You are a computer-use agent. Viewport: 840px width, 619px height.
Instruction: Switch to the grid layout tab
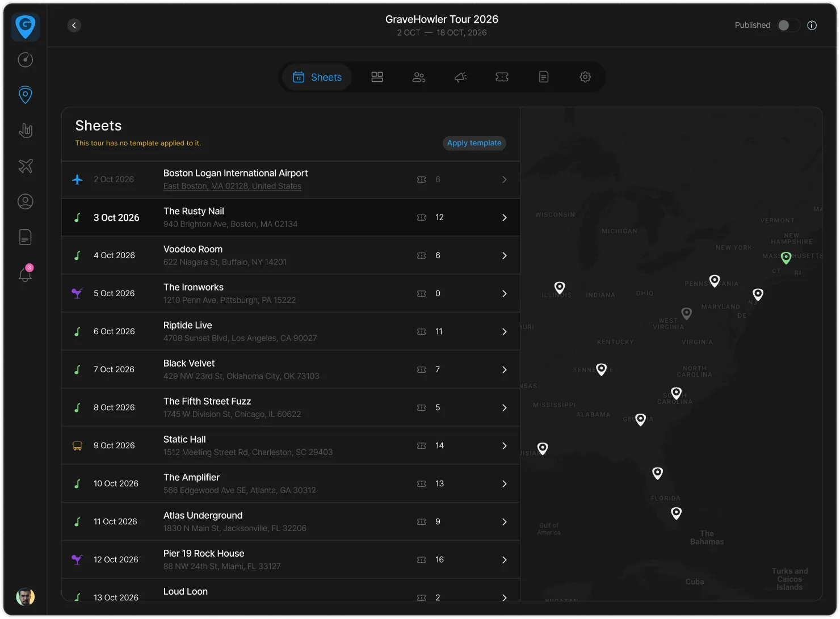click(x=377, y=77)
